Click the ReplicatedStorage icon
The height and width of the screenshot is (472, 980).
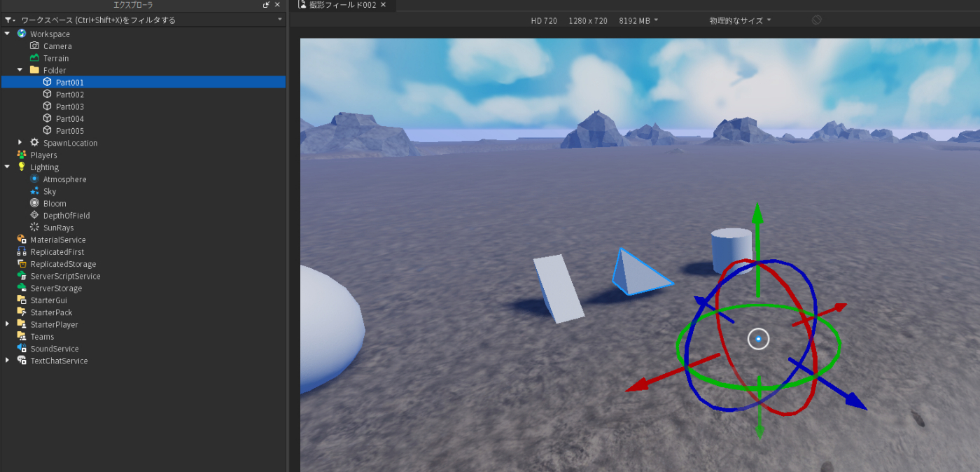22,264
